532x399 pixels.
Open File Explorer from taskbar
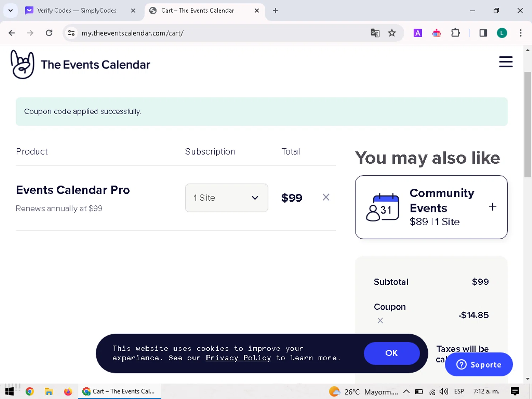[49, 391]
